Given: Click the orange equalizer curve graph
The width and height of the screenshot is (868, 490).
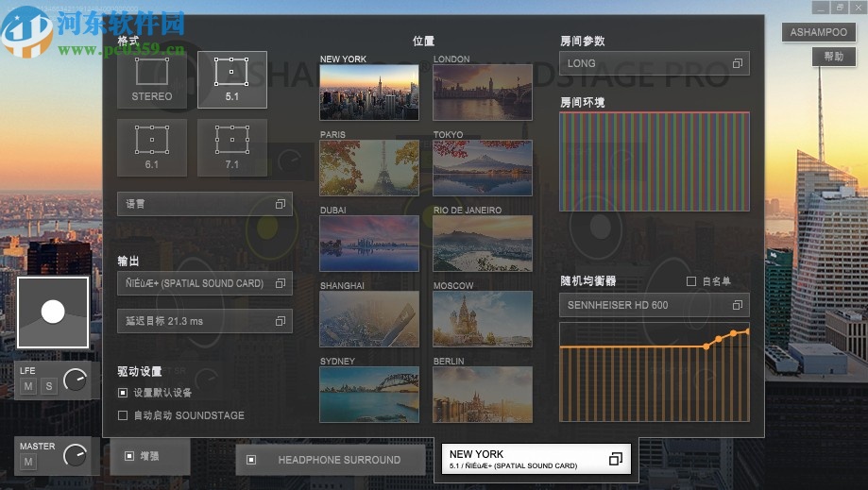Looking at the screenshot, I should [x=655, y=372].
